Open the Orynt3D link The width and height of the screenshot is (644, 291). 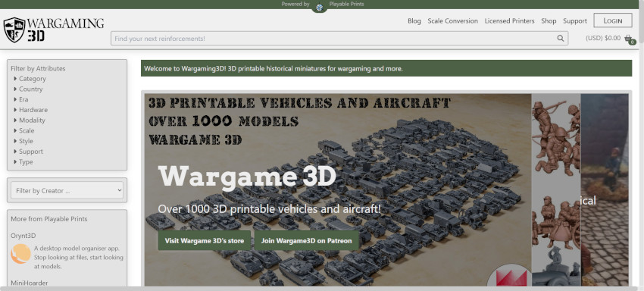(23, 236)
